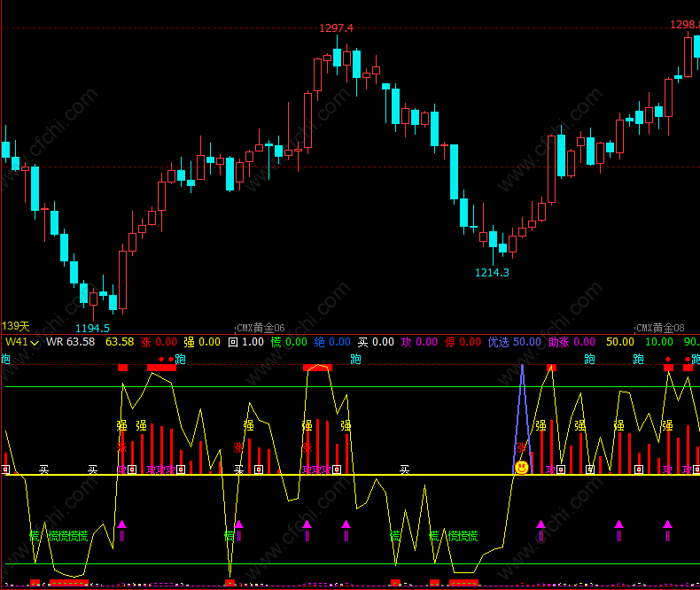The image size is (700, 590).
Task: Click the 买 0.00 indicator readout
Action: click(376, 342)
